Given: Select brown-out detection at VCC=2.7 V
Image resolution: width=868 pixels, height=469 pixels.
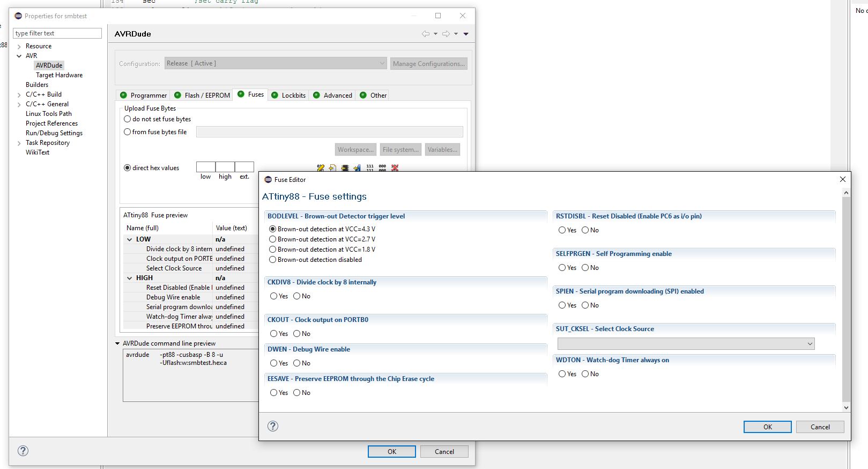Looking at the screenshot, I should 273,239.
